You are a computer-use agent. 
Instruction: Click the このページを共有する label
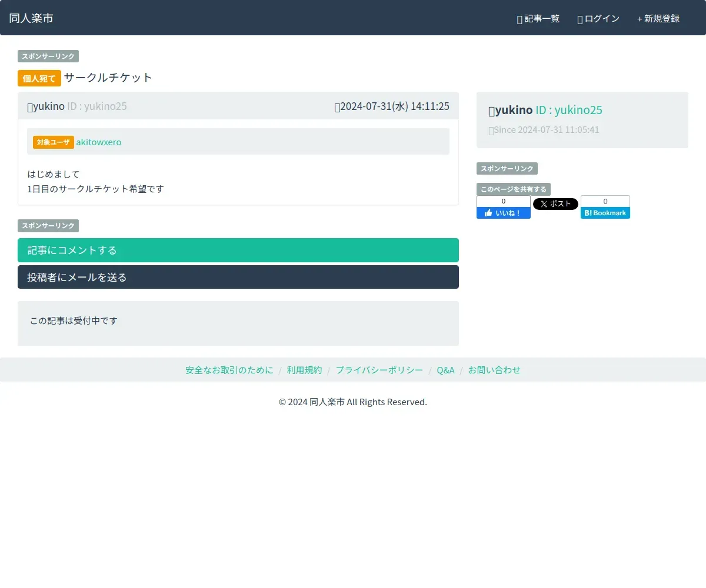[x=514, y=189]
